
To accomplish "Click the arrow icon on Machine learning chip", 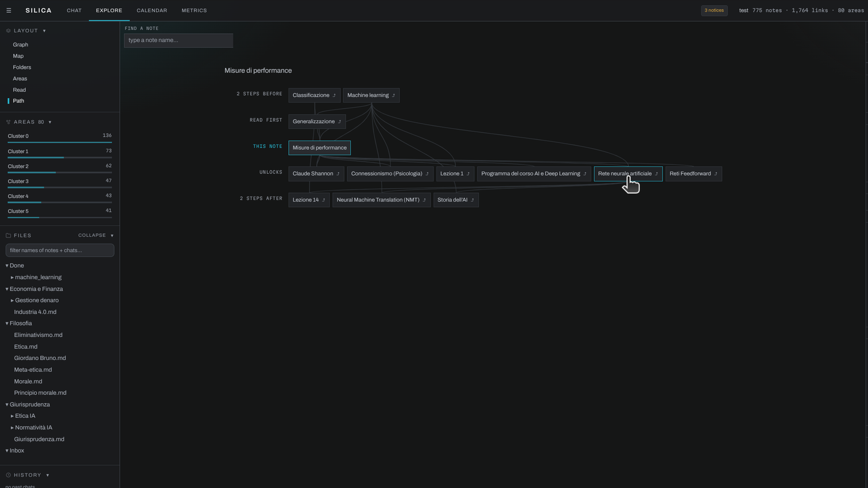I will [393, 95].
